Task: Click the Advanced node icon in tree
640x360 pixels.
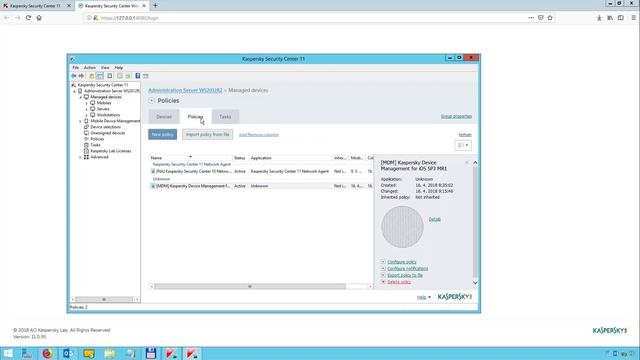Action: coord(86,157)
